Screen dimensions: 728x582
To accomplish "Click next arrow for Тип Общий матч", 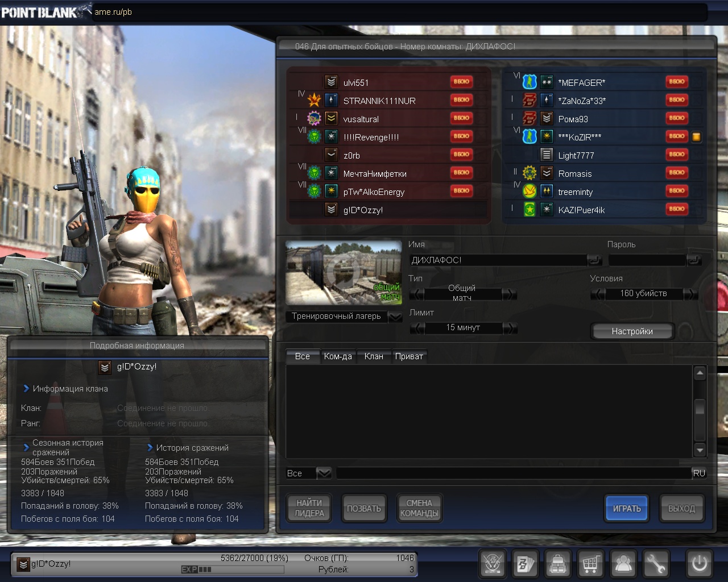I will coord(510,294).
